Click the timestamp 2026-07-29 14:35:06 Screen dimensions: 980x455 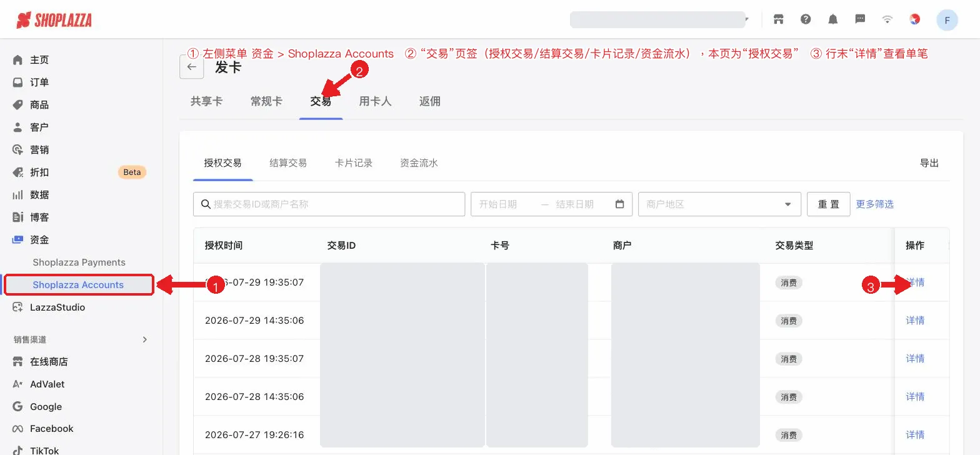click(254, 321)
